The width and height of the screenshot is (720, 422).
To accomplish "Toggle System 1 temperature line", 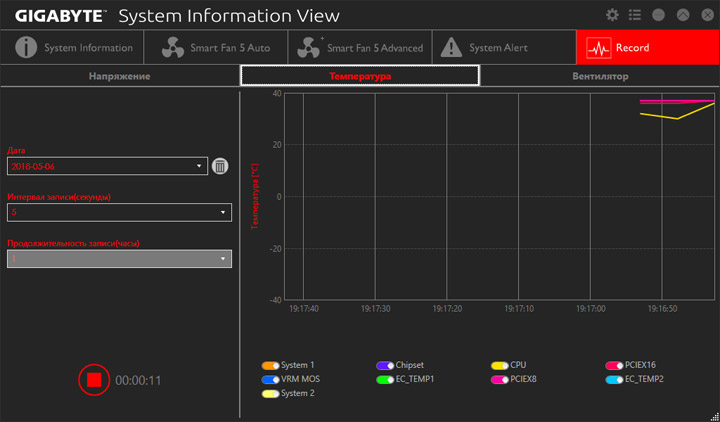I will 270,366.
